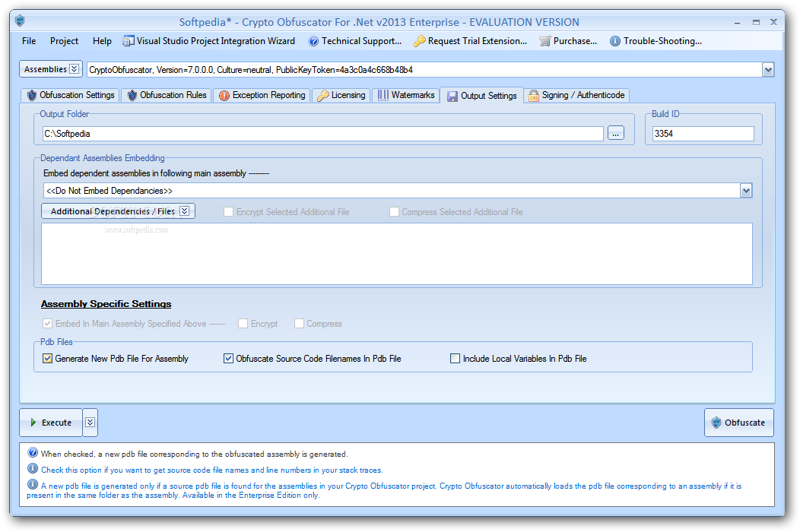Click Technical Support... menu item

point(355,41)
